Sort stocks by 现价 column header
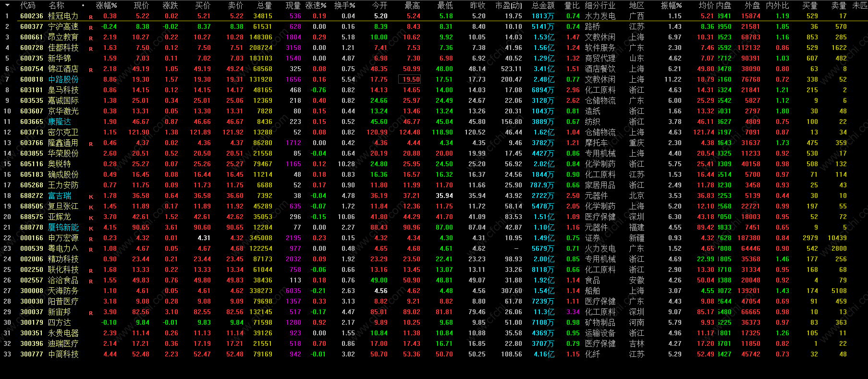This screenshot has width=868, height=379. pos(141,5)
